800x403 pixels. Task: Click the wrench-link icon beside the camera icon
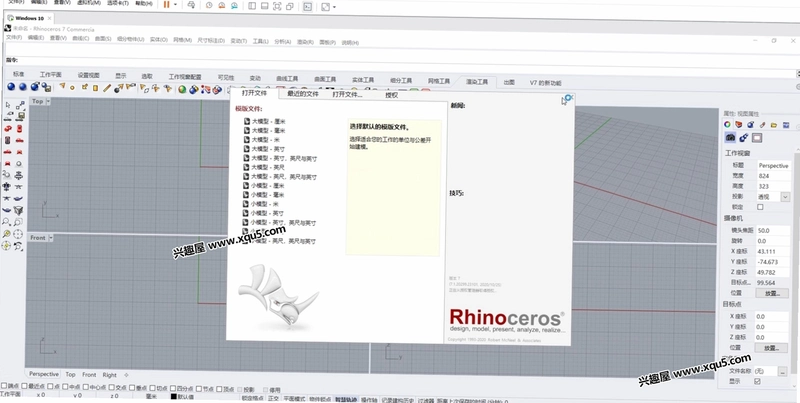point(743,138)
